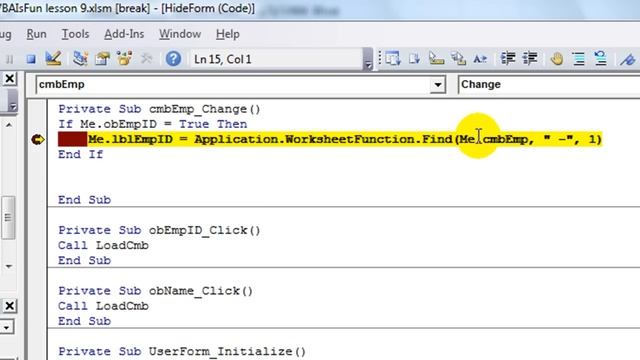Click 'End Sub' of obEmpID_Click procedure
Image resolution: width=640 pixels, height=360 pixels.
point(84,261)
